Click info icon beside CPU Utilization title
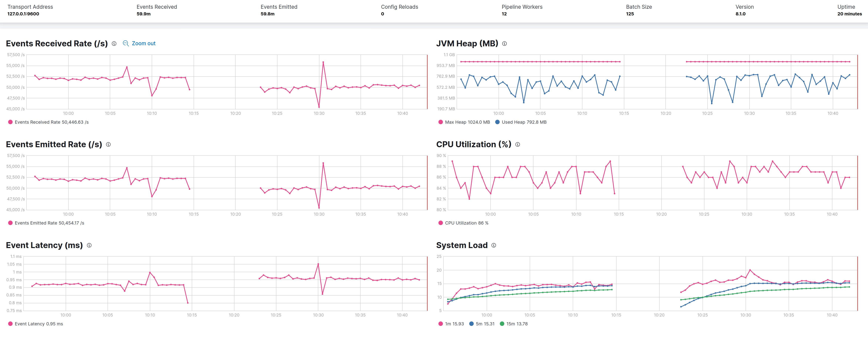The image size is (868, 340). pos(518,144)
